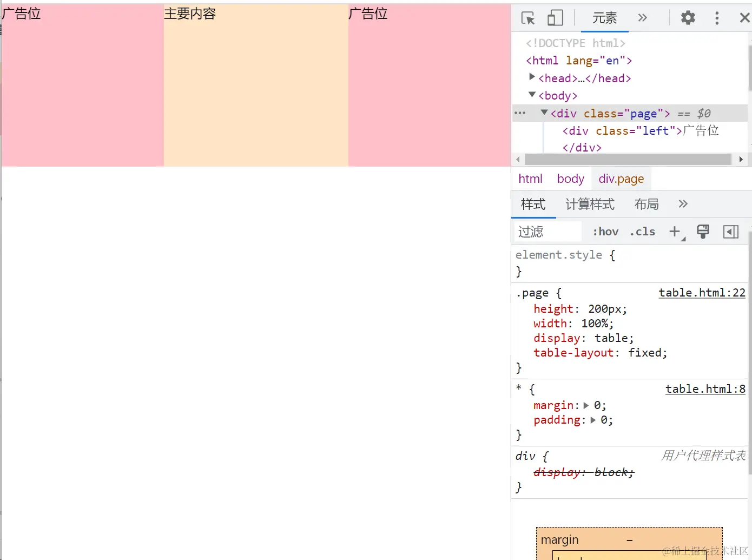Select the html lang en element row
This screenshot has height=560, width=752.
pos(579,61)
